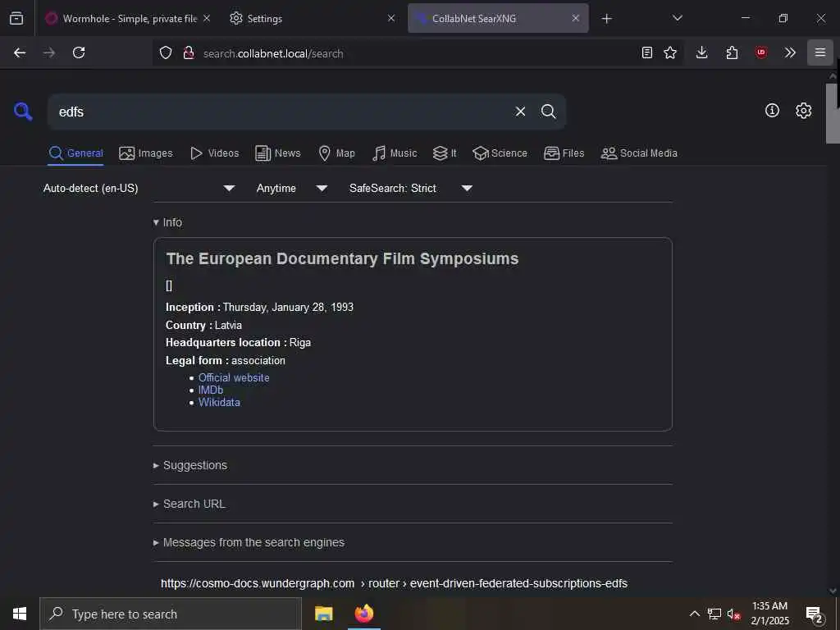This screenshot has height=630, width=840.
Task: Expand the Suggestions section
Action: (x=190, y=465)
